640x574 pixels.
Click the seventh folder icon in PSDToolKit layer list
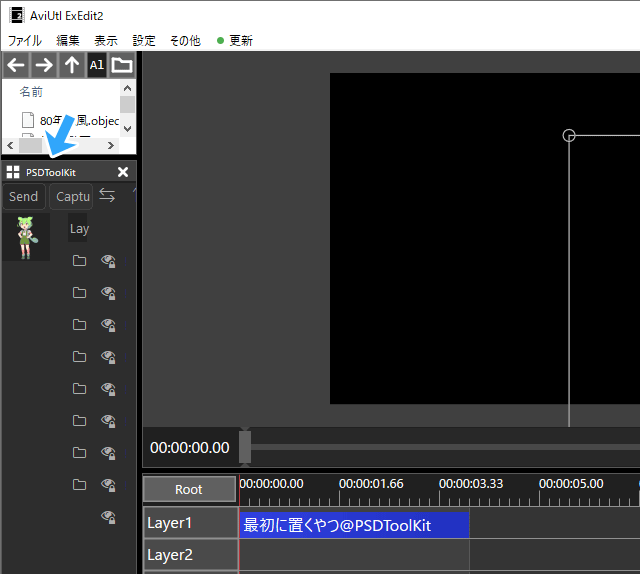pos(79,453)
